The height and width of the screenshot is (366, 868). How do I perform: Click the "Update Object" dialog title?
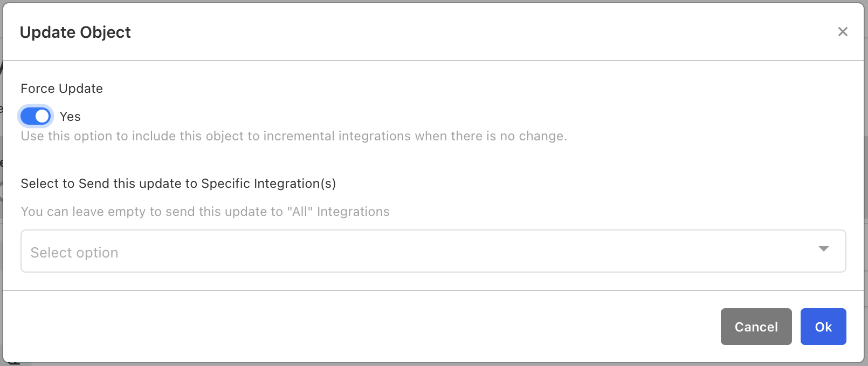(x=75, y=32)
